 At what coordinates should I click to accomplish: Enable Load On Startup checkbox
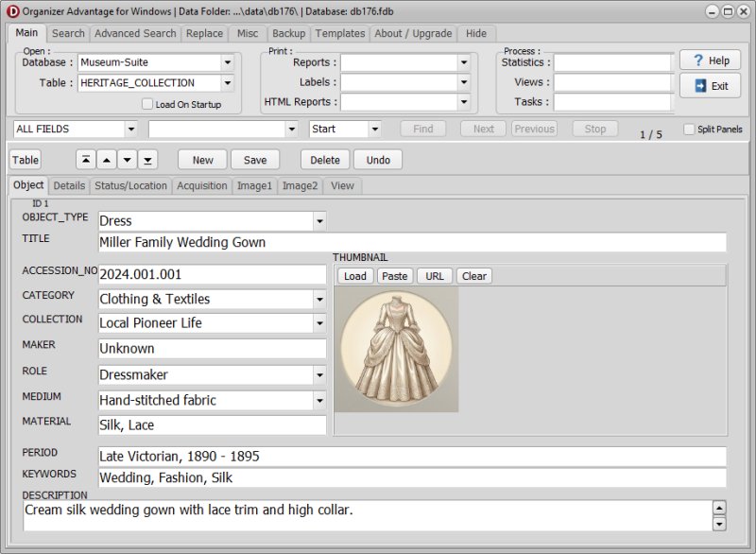click(147, 104)
